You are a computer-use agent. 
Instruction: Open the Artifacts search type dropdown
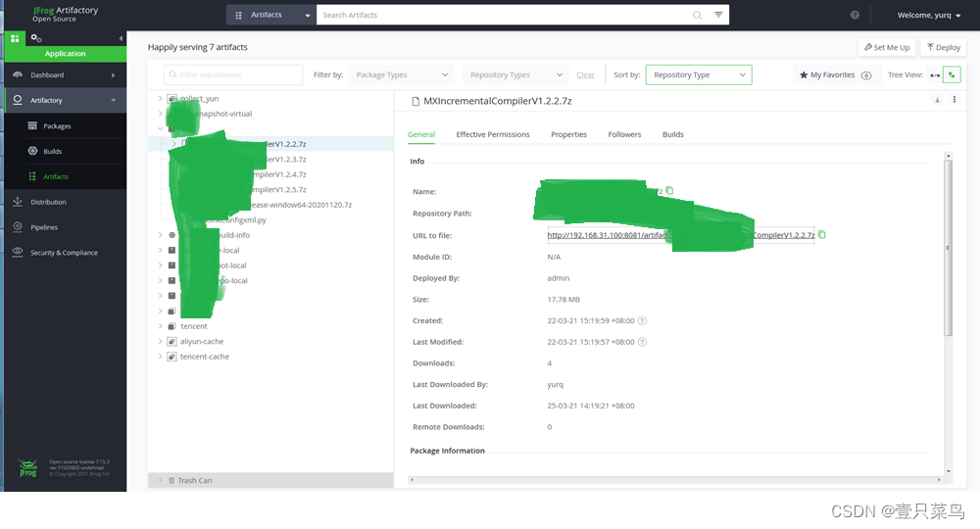tap(271, 15)
